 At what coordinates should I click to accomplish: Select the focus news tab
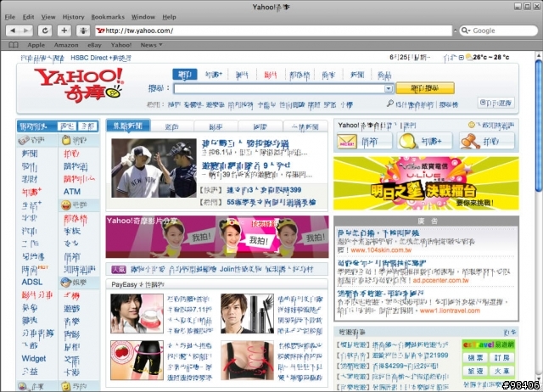pyautogui.click(x=128, y=126)
